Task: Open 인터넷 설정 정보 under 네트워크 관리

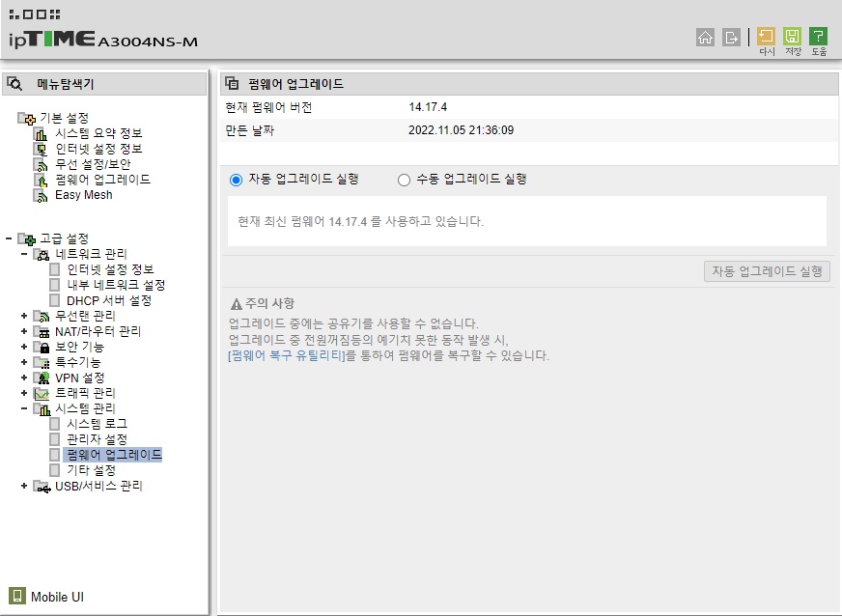Action: (110, 269)
